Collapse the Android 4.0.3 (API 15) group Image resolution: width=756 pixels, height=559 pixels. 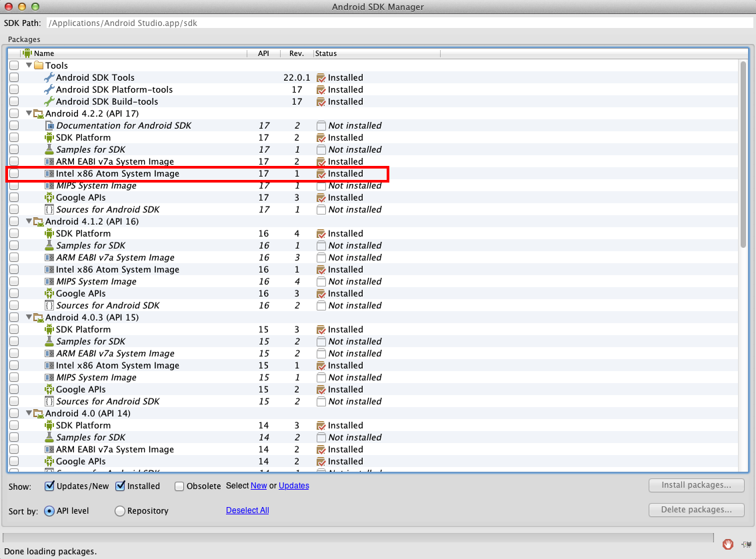pos(29,317)
